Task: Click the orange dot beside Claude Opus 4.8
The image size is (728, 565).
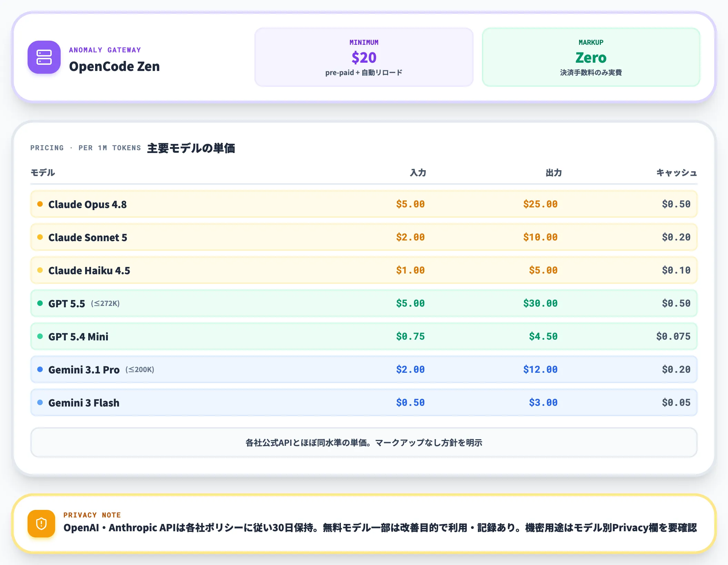Action: click(x=40, y=204)
